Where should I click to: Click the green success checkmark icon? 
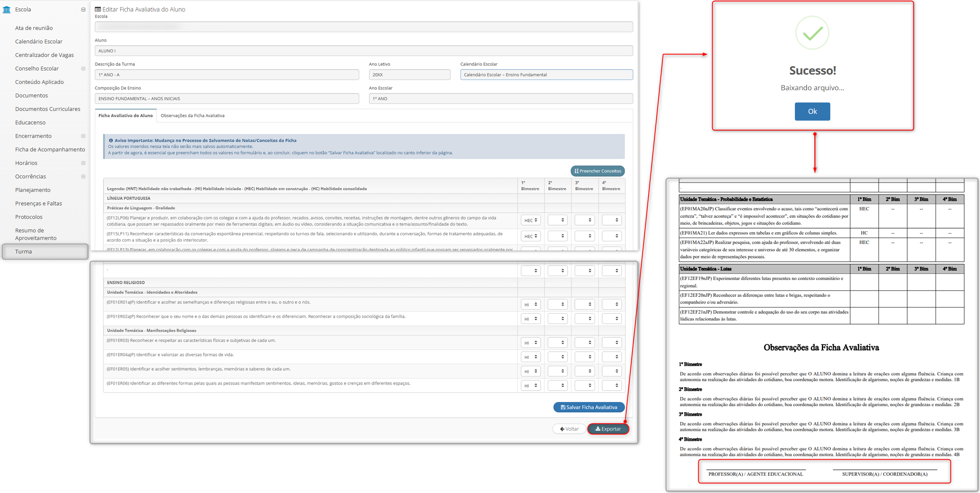[812, 33]
